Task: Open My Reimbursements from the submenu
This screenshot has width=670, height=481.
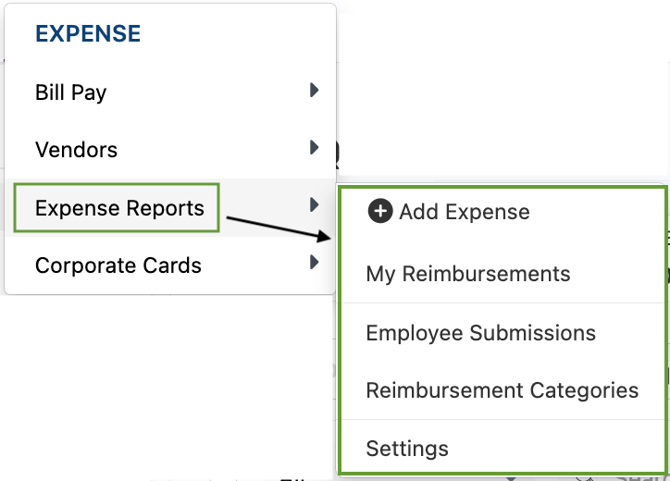Action: 468,274
